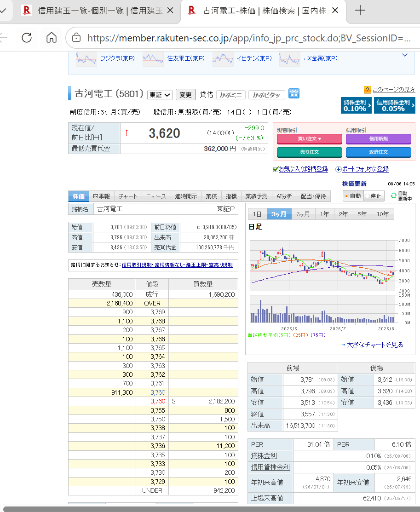Reload the page with the refresh icon
The width and height of the screenshot is (420, 512).
pos(27,38)
